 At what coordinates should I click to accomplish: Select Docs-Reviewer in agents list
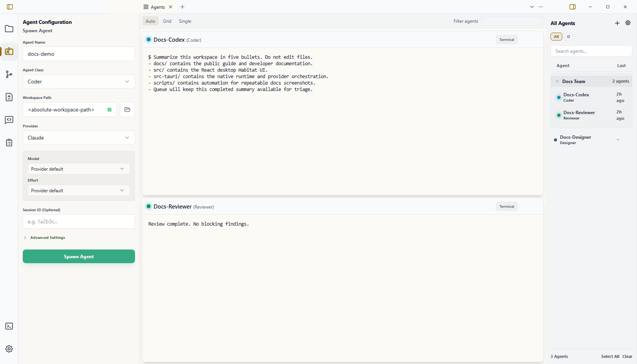591,115
